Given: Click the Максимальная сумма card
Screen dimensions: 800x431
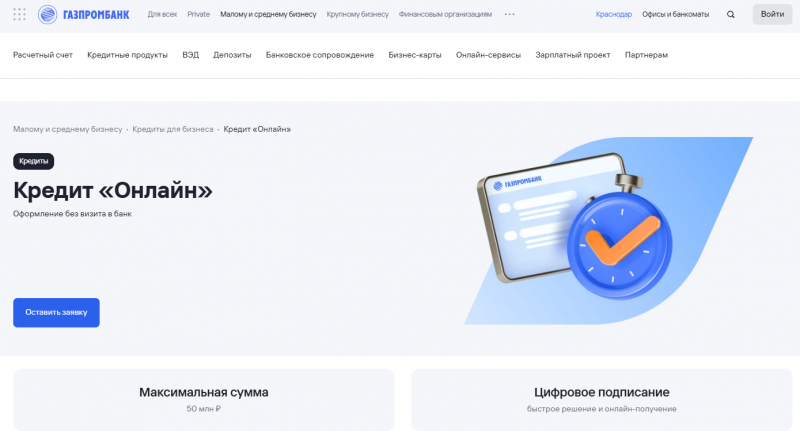Looking at the screenshot, I should (204, 399).
